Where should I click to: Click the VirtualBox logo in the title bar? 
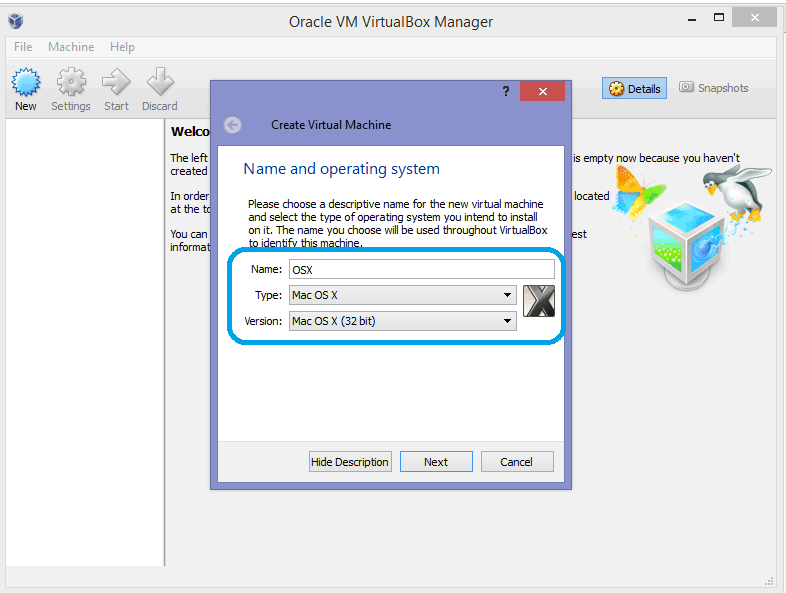click(16, 21)
